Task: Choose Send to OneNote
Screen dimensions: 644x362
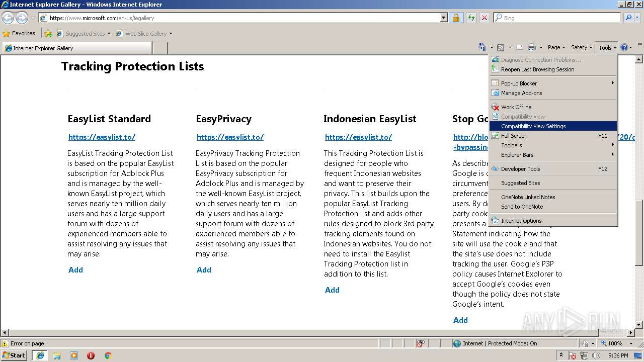Action: 553,207
